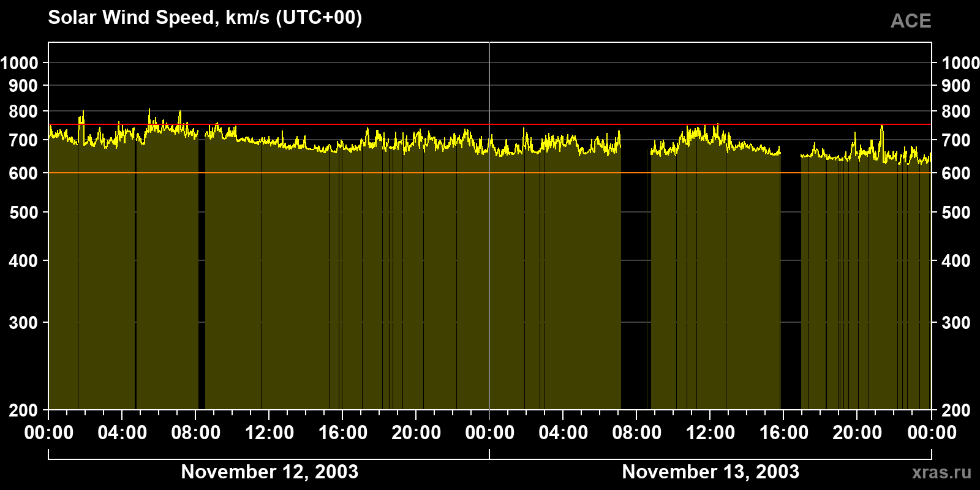Click the left axis value '700'
The height and width of the screenshot is (490, 980).
23,140
